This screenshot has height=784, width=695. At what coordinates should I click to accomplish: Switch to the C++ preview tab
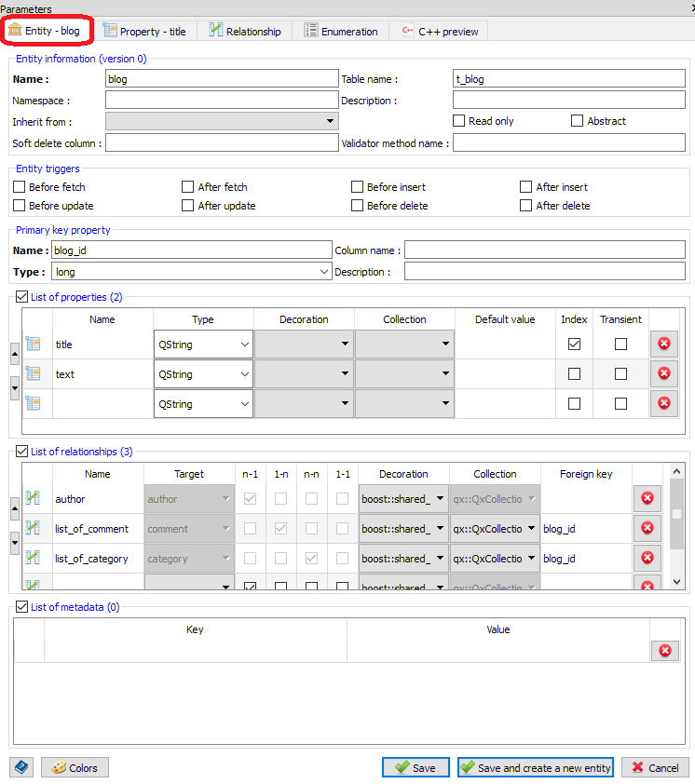(439, 32)
